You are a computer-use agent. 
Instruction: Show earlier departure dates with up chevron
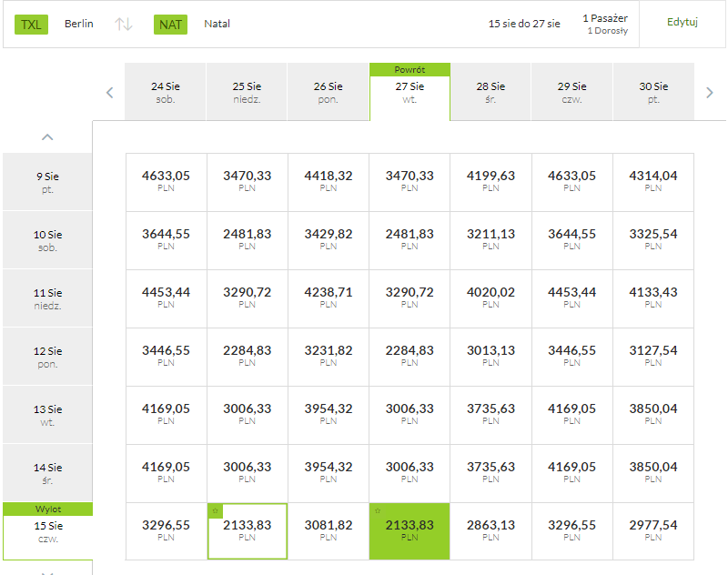[x=47, y=136]
